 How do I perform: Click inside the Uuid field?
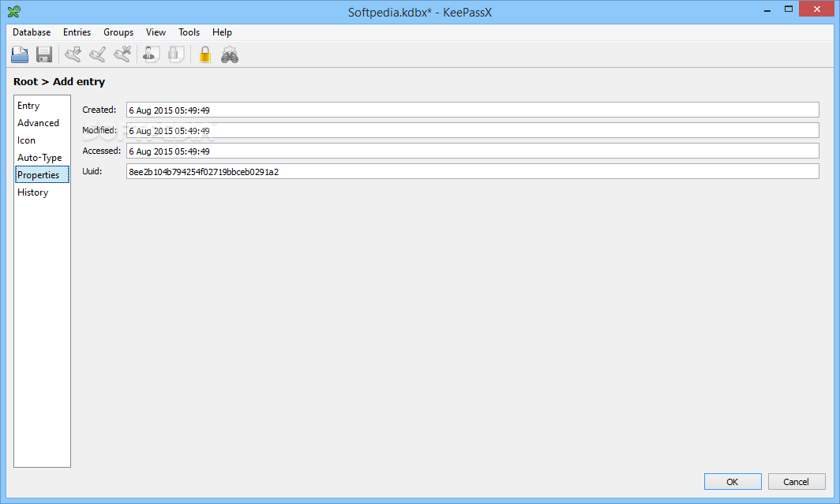tap(472, 171)
